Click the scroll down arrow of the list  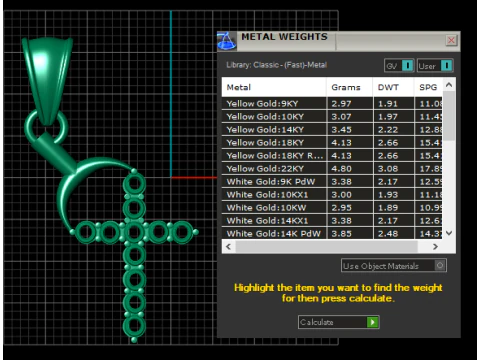point(449,233)
